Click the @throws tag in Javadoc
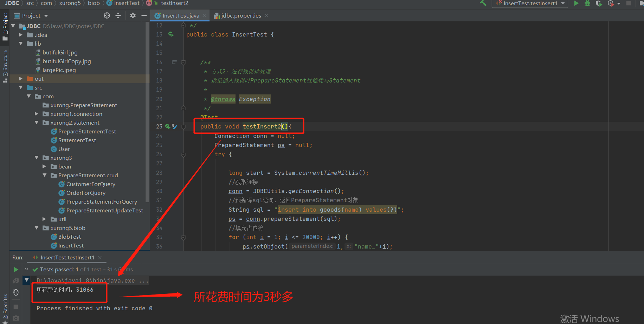644x324 pixels. click(x=223, y=99)
